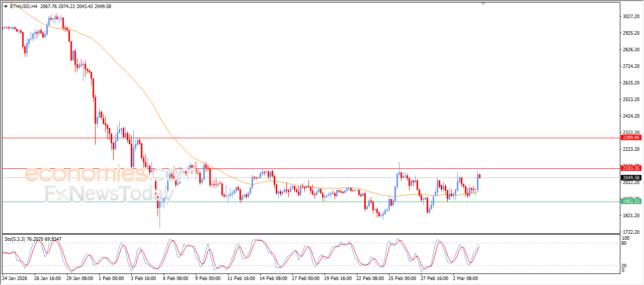The image size is (644, 285).
Task: Click the 2826.20 price axis label
Action: click(x=631, y=49)
